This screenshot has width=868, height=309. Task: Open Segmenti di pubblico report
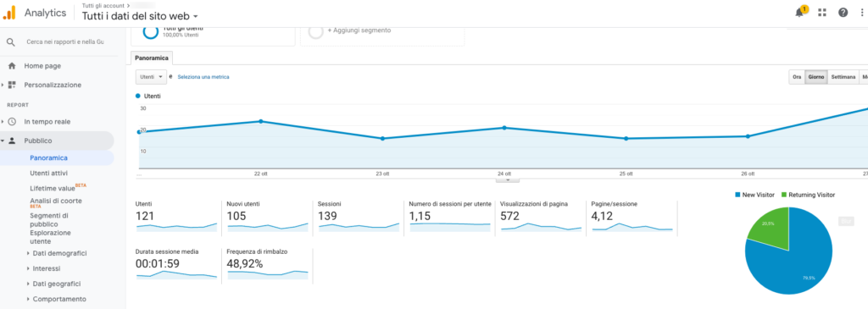coord(49,219)
